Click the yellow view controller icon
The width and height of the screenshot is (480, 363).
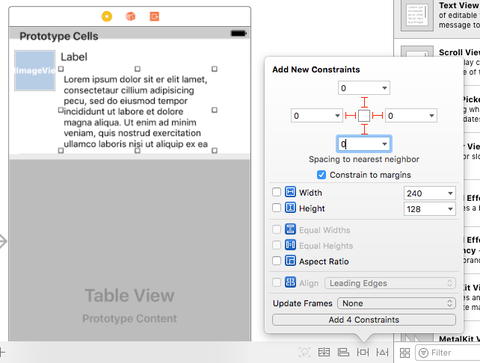[107, 16]
